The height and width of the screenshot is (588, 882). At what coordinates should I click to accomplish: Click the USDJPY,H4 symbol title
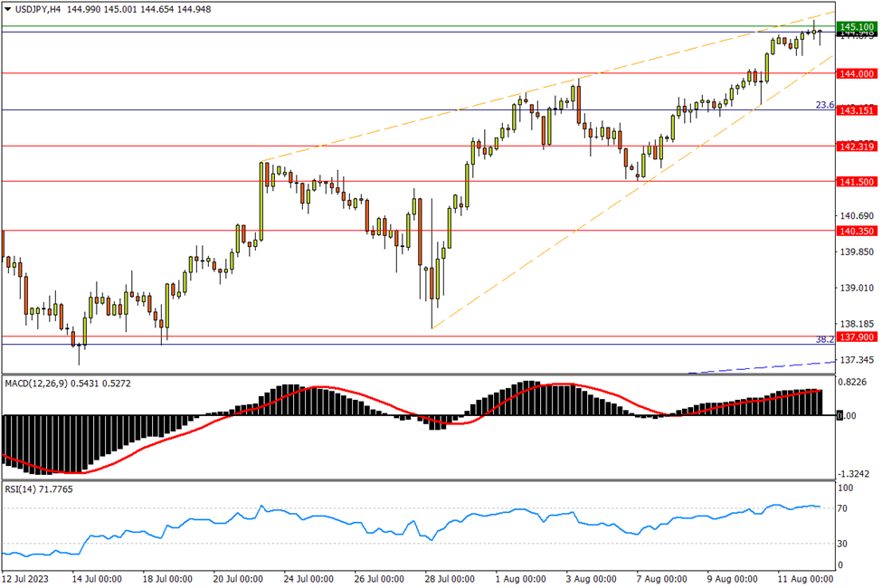[42, 8]
